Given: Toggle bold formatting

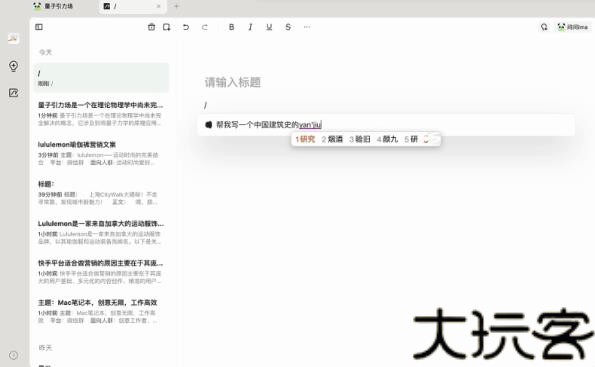Looking at the screenshot, I should tap(231, 27).
